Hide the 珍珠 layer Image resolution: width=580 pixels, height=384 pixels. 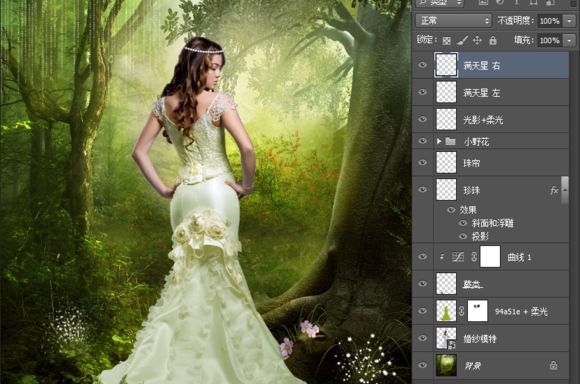click(422, 190)
